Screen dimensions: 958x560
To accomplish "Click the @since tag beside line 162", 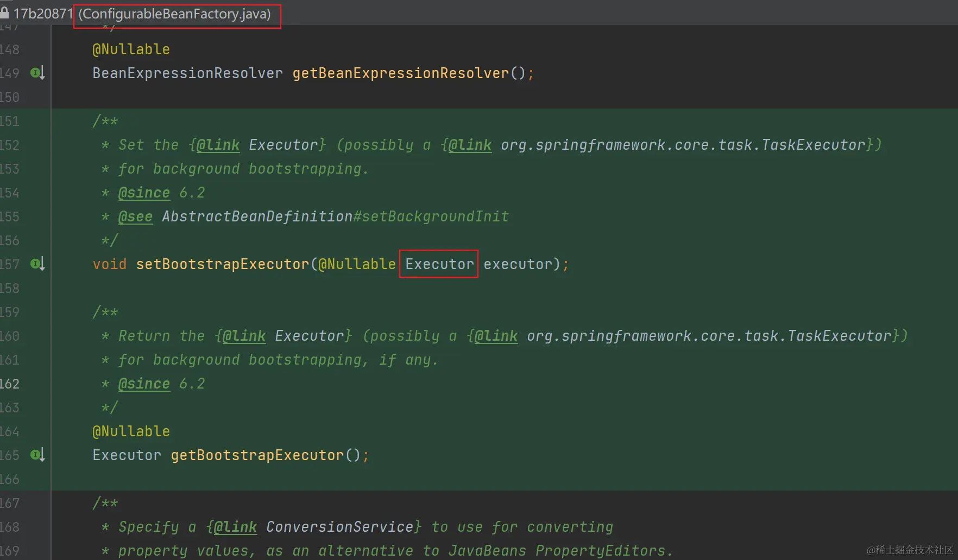I will coord(144,384).
